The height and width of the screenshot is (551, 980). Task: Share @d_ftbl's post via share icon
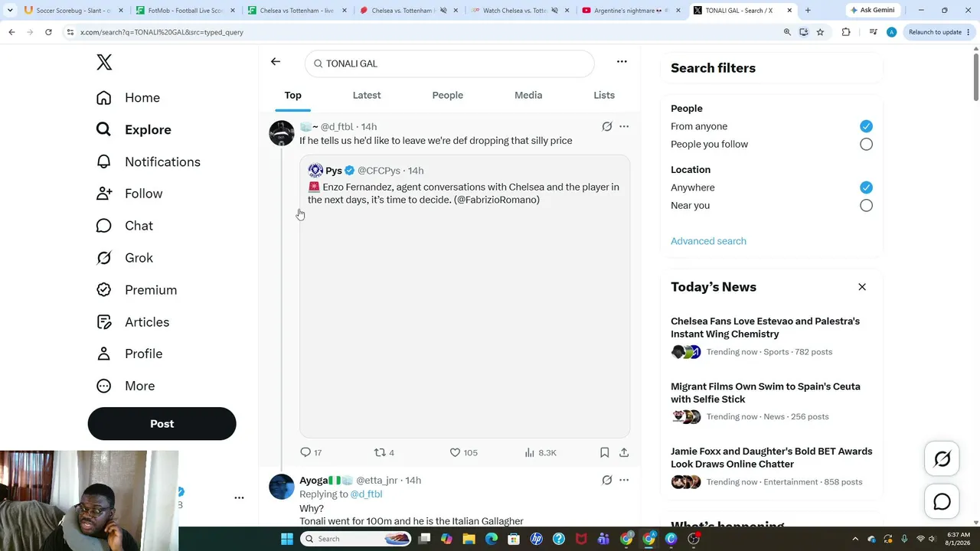[624, 452]
